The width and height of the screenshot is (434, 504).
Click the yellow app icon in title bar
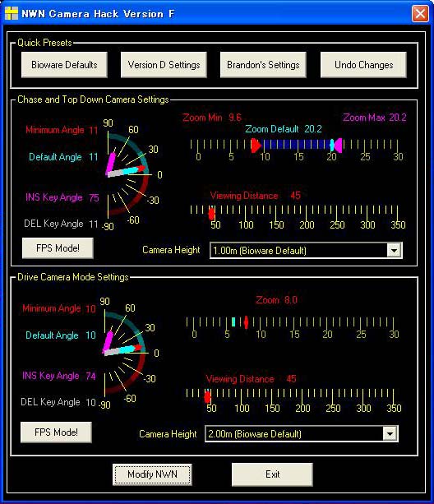click(x=12, y=13)
